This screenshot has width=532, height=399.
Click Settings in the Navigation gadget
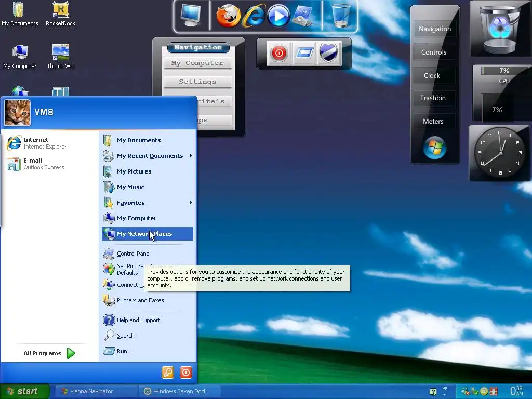coord(197,82)
